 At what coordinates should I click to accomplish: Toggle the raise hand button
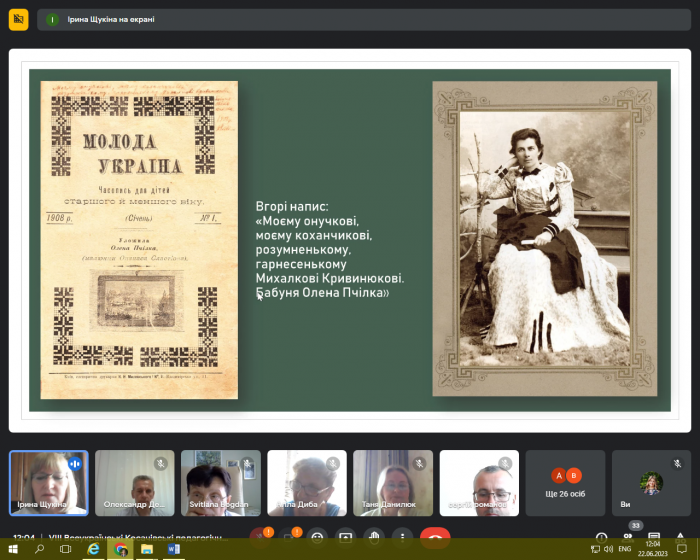coord(373,537)
